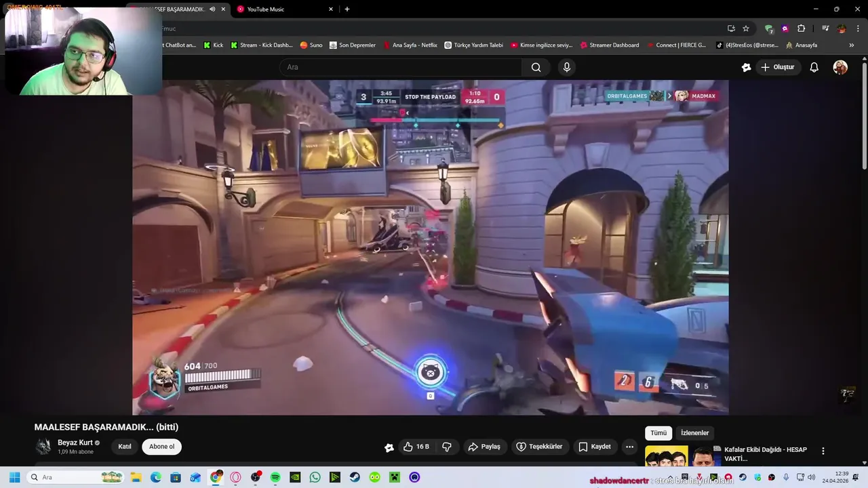
Task: Open the StresEos TikTok bookmark
Action: [747, 45]
